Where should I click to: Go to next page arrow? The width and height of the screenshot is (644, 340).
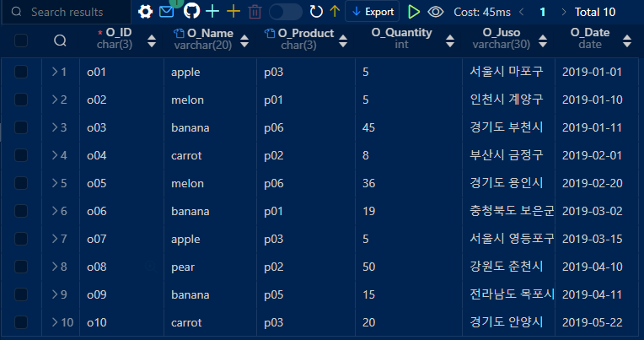(563, 12)
